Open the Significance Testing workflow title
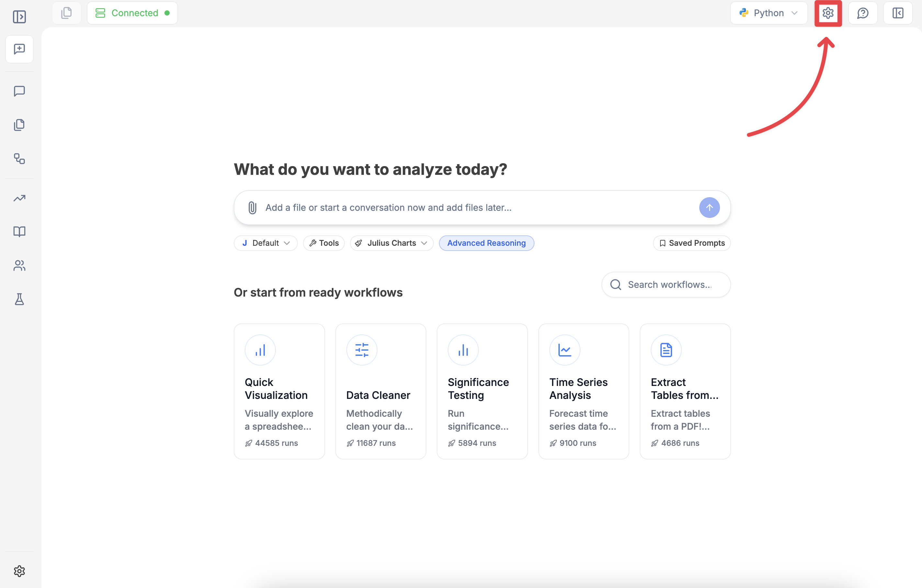 point(478,389)
